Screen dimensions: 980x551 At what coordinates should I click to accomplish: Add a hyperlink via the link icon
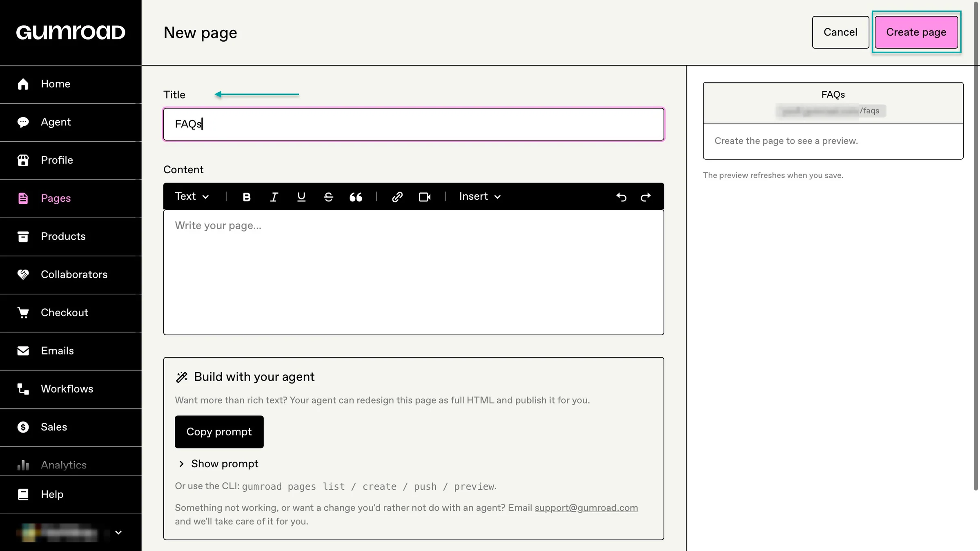click(x=397, y=197)
